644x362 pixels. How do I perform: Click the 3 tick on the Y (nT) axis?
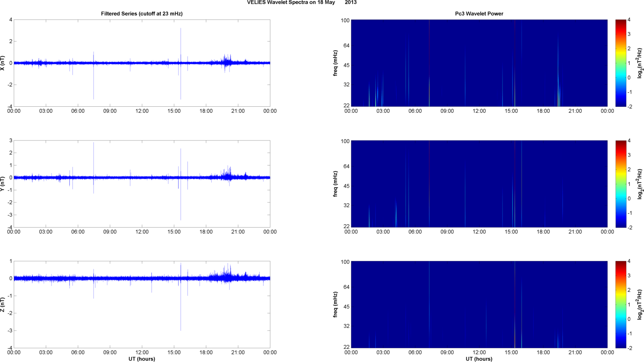coord(11,141)
